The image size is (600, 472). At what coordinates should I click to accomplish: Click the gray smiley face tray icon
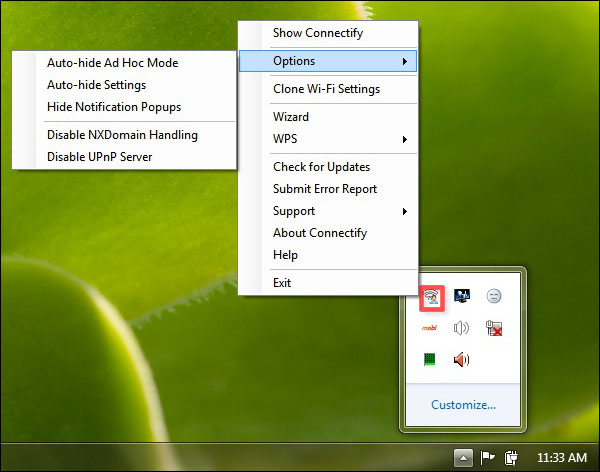coord(494,296)
